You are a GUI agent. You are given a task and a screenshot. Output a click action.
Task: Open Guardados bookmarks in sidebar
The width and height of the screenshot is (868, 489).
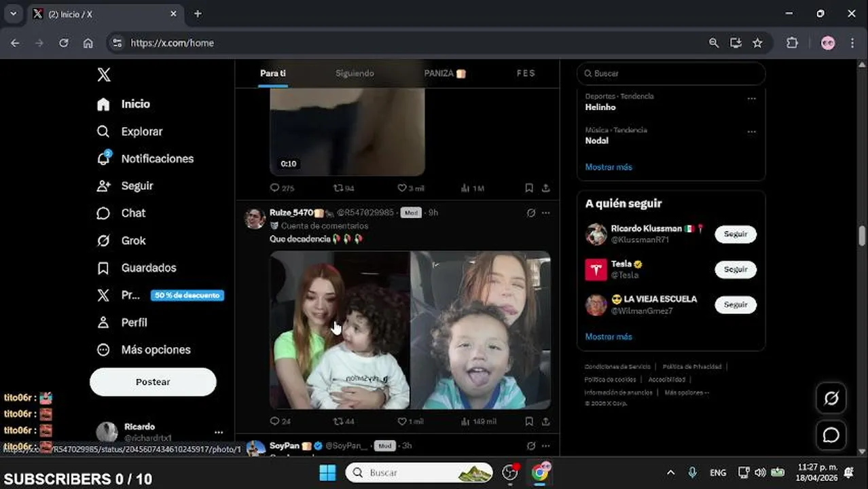pos(137,268)
